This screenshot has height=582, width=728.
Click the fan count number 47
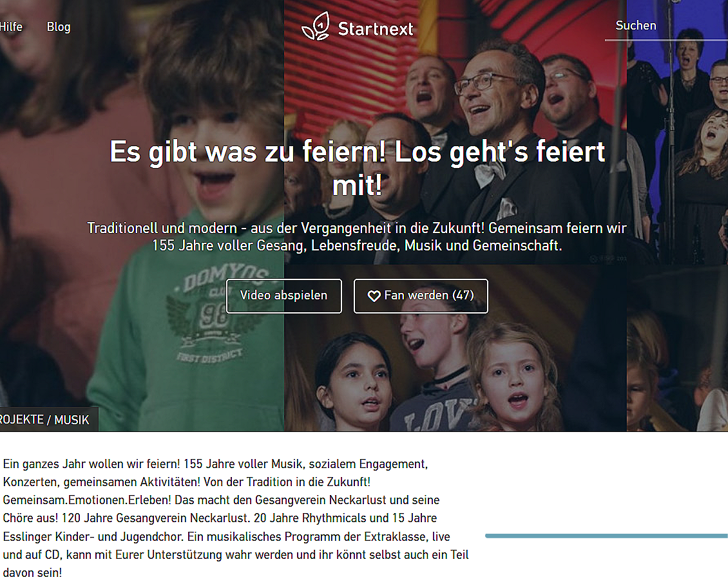click(x=463, y=295)
